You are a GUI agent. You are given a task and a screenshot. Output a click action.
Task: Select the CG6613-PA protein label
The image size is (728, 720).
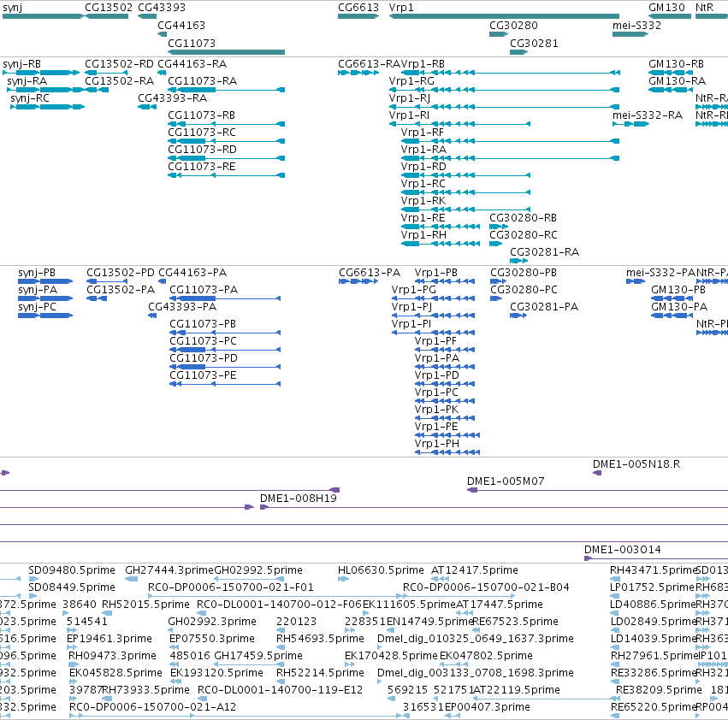370,273
